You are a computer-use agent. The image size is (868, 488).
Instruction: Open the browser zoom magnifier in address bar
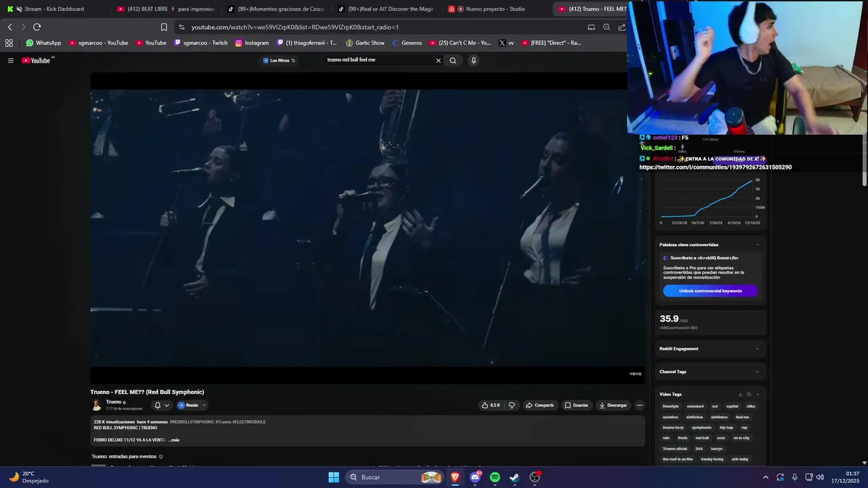tap(607, 27)
